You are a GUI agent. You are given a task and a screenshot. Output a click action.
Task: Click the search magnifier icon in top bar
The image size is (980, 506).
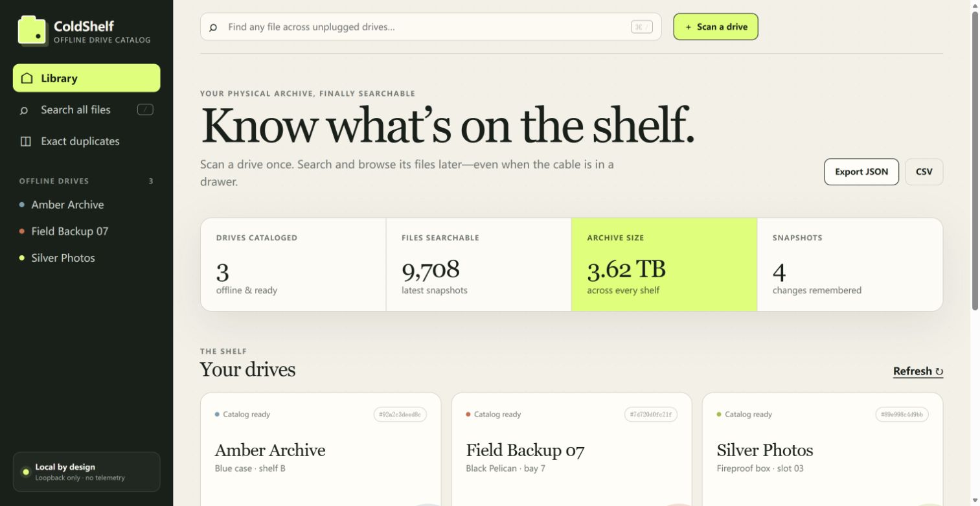[213, 28]
